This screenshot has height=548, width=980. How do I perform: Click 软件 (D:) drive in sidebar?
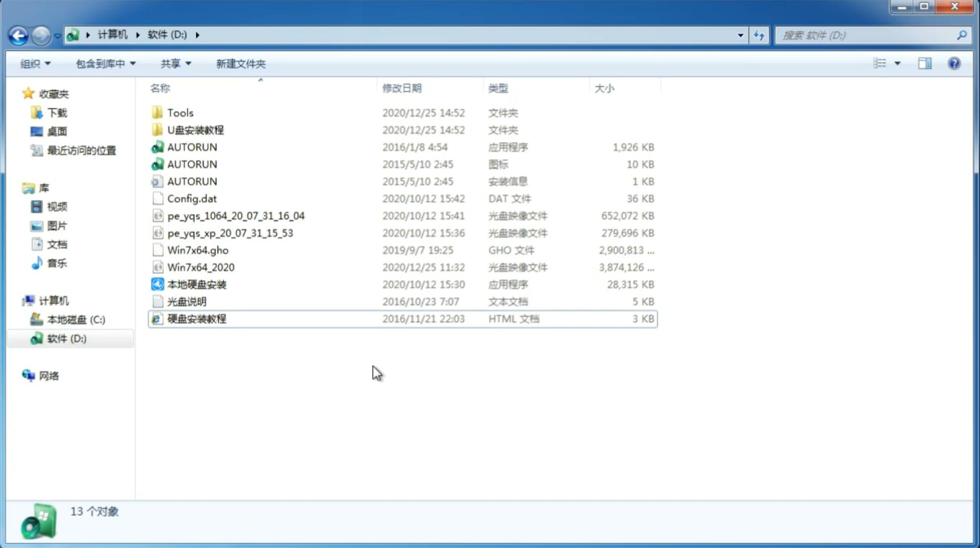[x=66, y=338]
